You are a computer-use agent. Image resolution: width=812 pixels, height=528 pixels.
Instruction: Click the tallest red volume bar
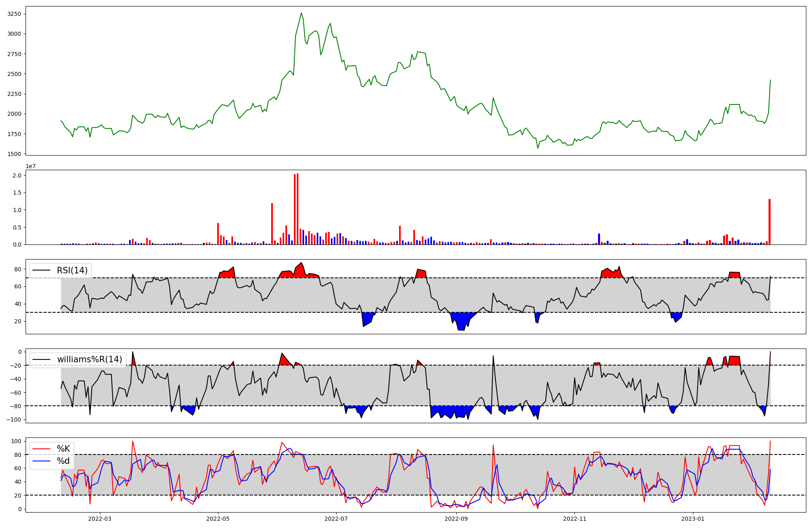(298, 209)
